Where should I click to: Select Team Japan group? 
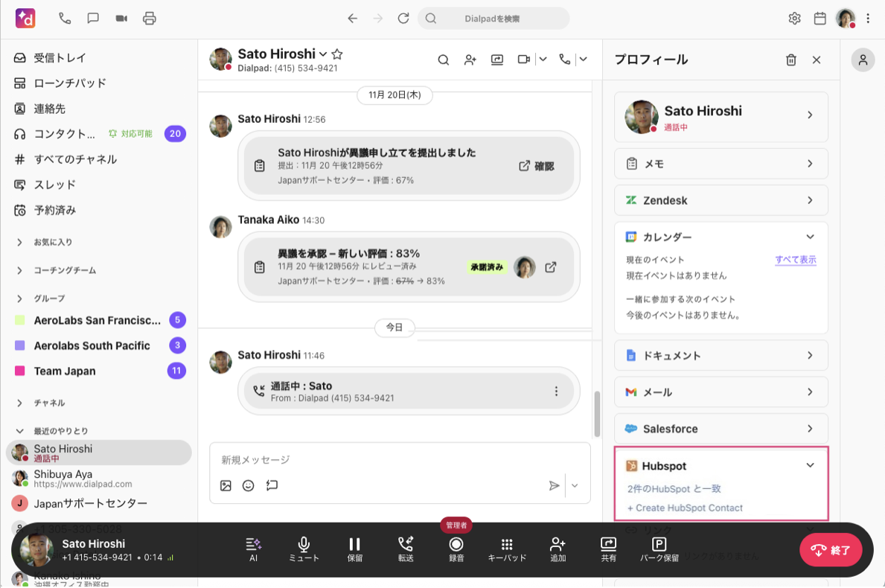[65, 371]
